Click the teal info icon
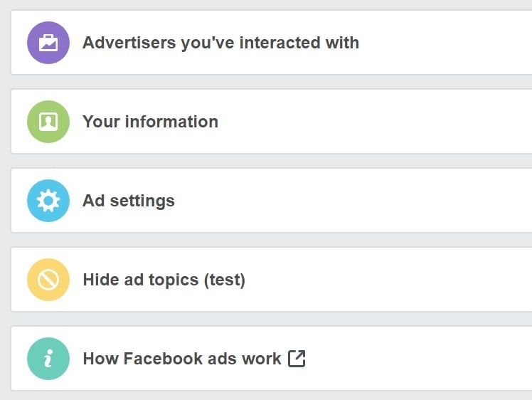 point(48,359)
